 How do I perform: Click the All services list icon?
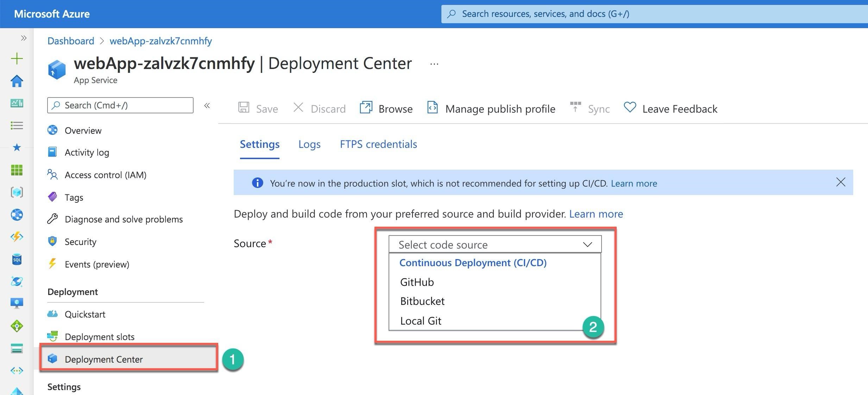click(17, 125)
